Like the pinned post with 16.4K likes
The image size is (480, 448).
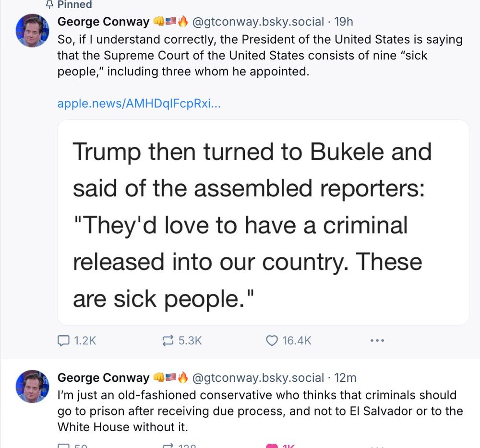[272, 340]
